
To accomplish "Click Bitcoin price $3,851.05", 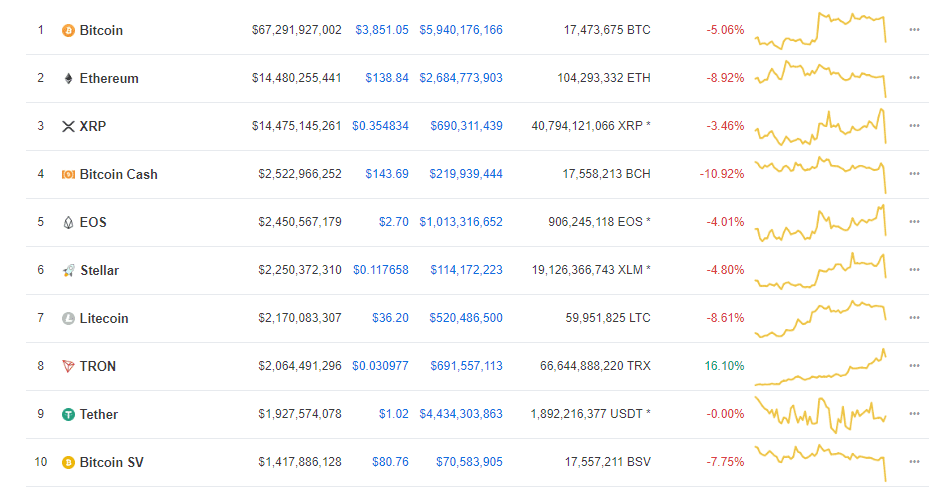I will pos(382,30).
